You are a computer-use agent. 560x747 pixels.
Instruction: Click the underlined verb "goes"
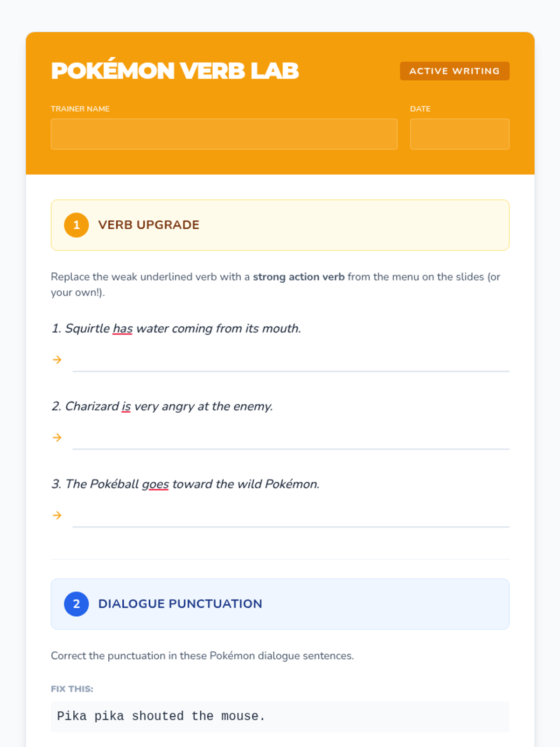click(155, 485)
